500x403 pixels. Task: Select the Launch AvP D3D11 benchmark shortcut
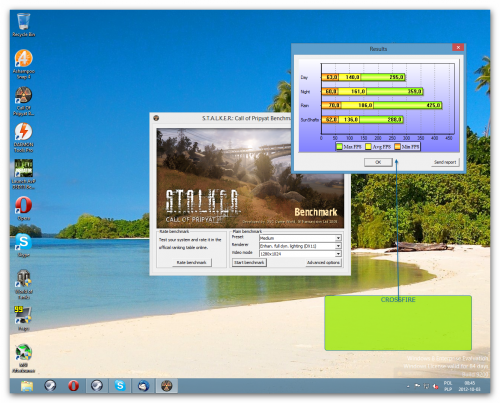23,174
